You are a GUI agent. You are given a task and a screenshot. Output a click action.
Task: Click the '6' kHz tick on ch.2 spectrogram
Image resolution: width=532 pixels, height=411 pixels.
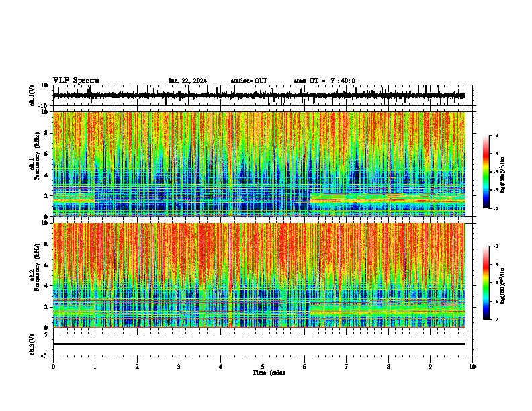pyautogui.click(x=46, y=265)
